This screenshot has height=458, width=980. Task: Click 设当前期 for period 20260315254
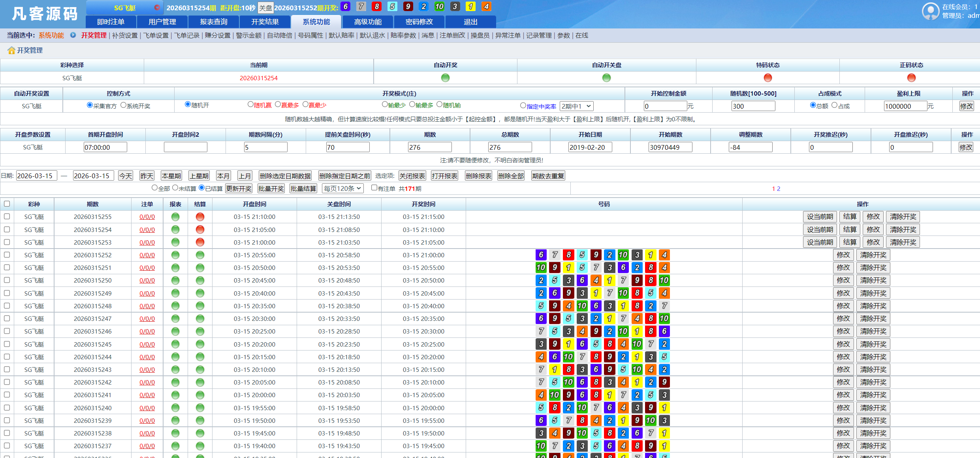[x=820, y=229]
